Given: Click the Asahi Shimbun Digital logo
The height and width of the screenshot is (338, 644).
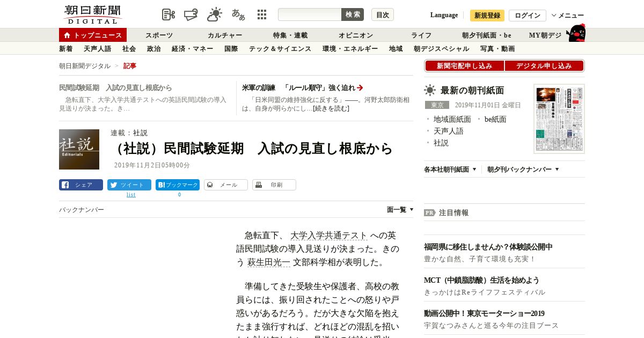Looking at the screenshot, I should coord(92,14).
